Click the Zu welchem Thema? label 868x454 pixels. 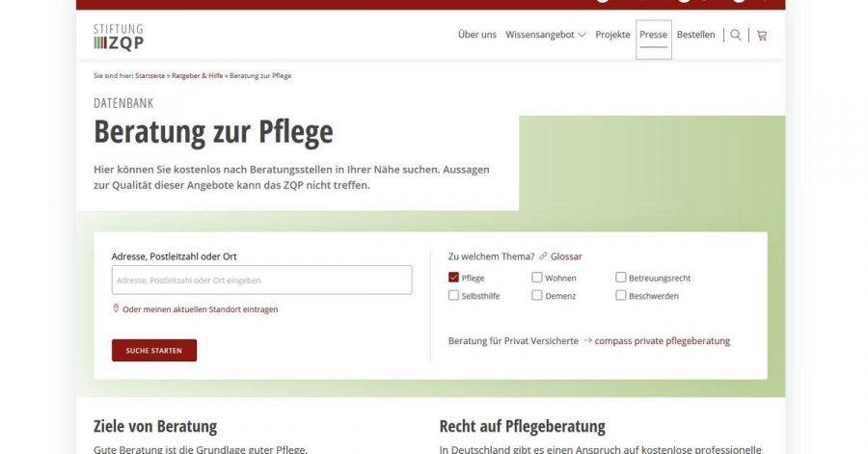491,256
